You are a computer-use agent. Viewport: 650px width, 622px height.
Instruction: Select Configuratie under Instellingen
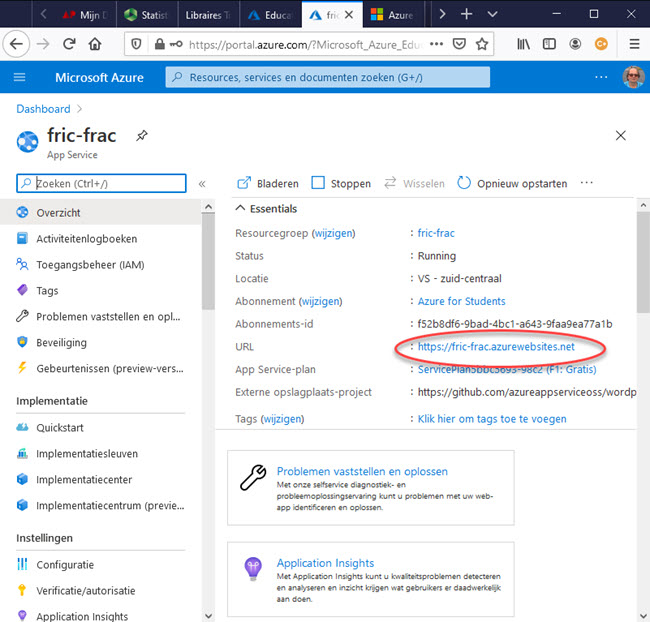65,565
